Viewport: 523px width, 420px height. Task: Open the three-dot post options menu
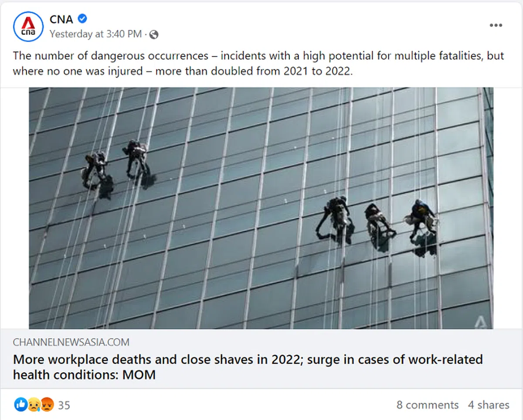[496, 25]
